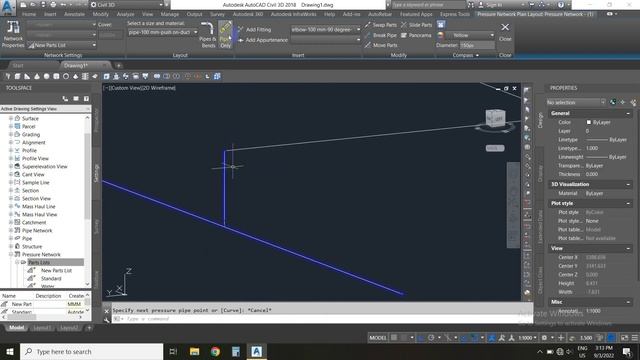Expand the Compass panel arrow
This screenshot has width=640, height=360.
(x=477, y=55)
